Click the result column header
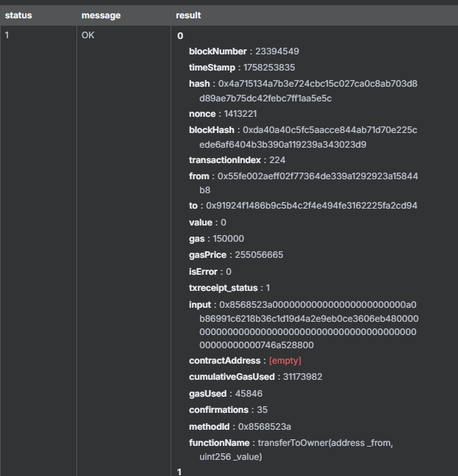The image size is (458, 476). point(188,15)
